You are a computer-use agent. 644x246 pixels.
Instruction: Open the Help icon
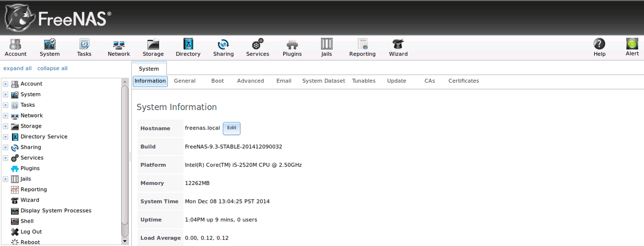click(x=599, y=47)
